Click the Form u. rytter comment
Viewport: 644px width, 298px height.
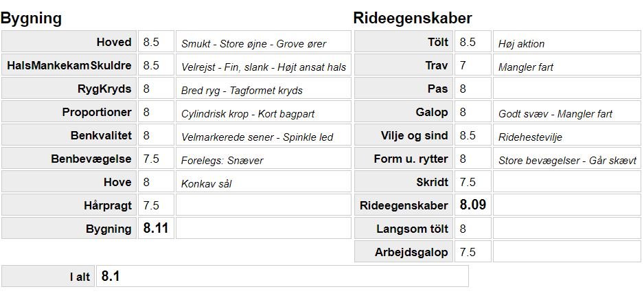tap(568, 160)
